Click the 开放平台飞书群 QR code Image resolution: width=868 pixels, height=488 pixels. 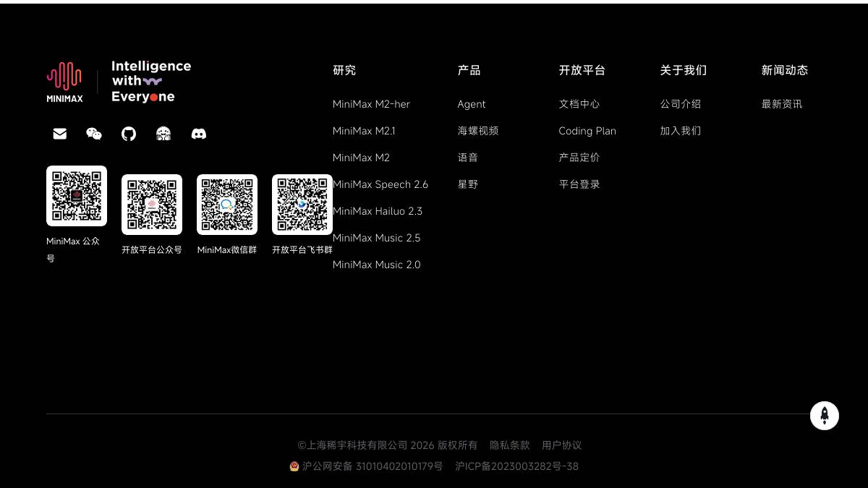point(302,204)
